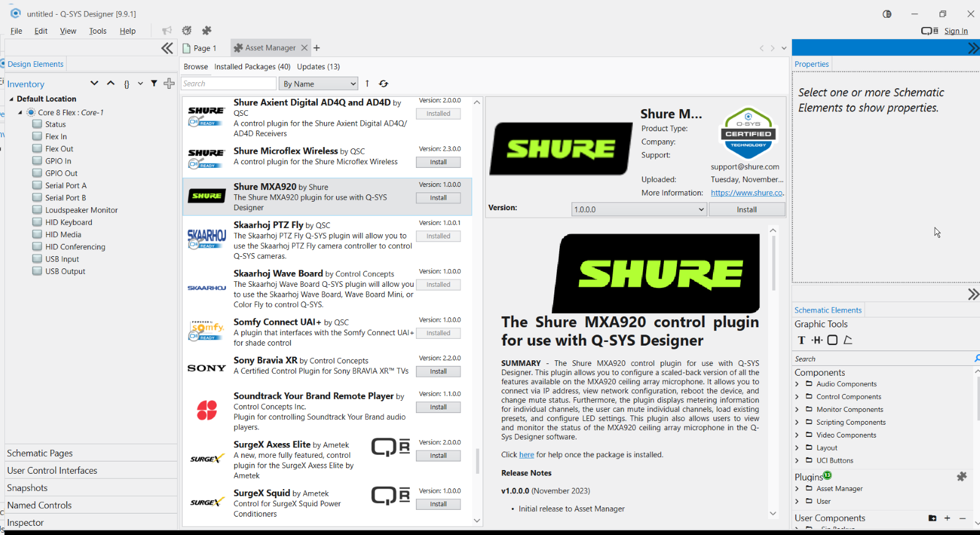Open the version 1.0.0.0 dropdown
Viewport: 980px width, 535px height.
[639, 210]
